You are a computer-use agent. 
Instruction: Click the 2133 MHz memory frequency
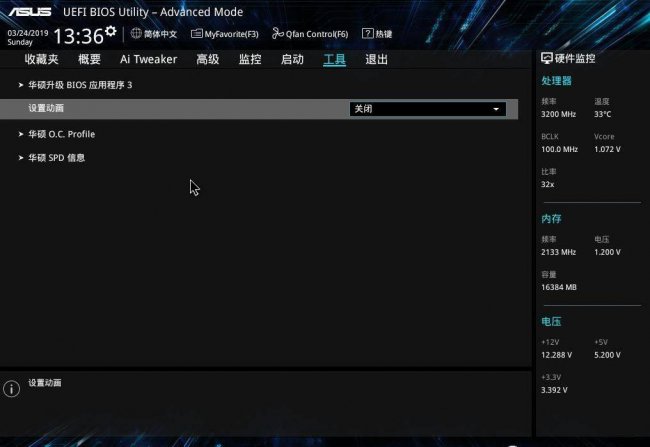pos(558,252)
